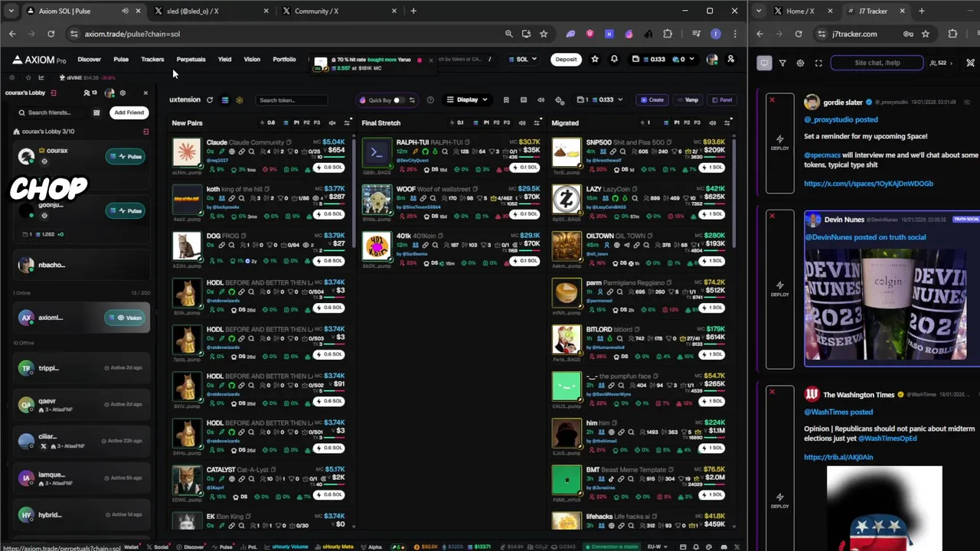Expand wallet balance dropdown in Axiom header
This screenshot has height=551, width=980.
(663, 59)
